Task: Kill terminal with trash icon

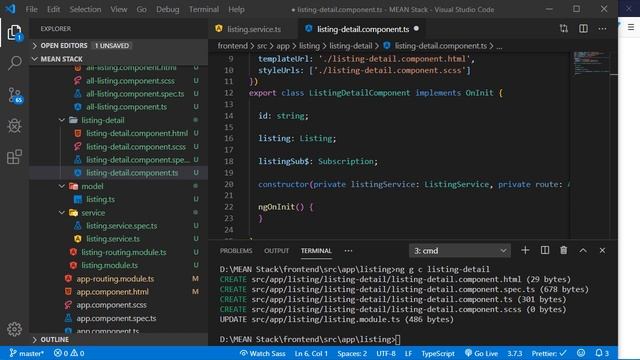Action: click(x=563, y=250)
